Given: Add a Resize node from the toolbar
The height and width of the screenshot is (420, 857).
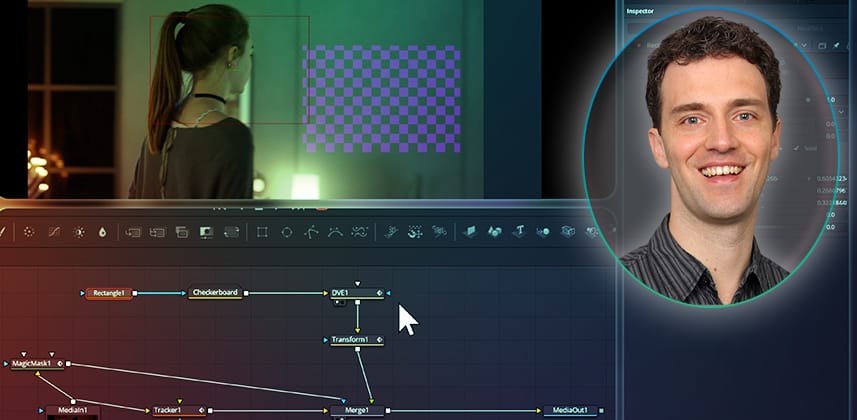Looking at the screenshot, I should (207, 232).
